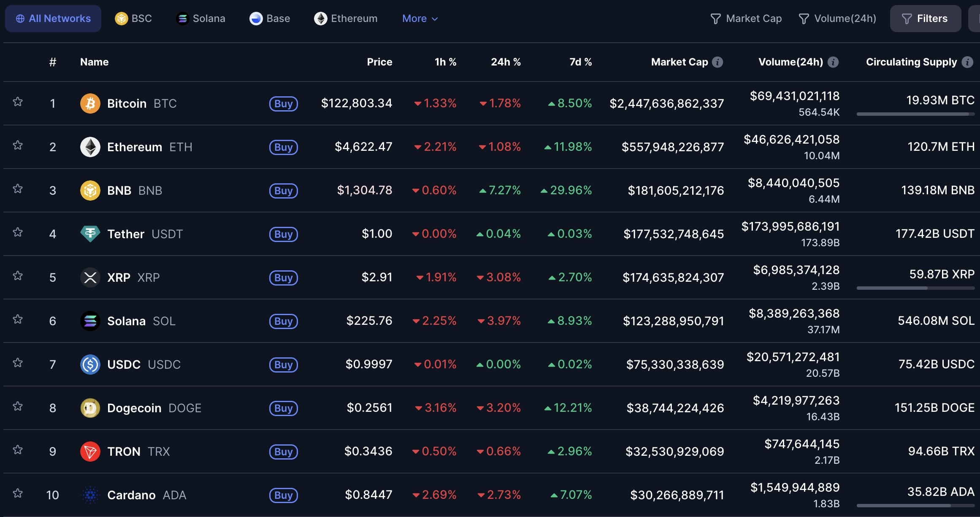980x517 pixels.
Task: Star Solana for the watchlist
Action: 18,319
